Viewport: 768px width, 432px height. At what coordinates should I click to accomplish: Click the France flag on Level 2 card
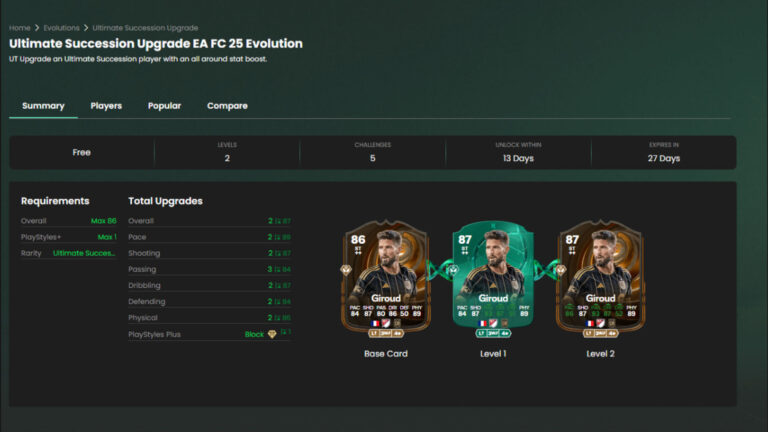tap(590, 323)
